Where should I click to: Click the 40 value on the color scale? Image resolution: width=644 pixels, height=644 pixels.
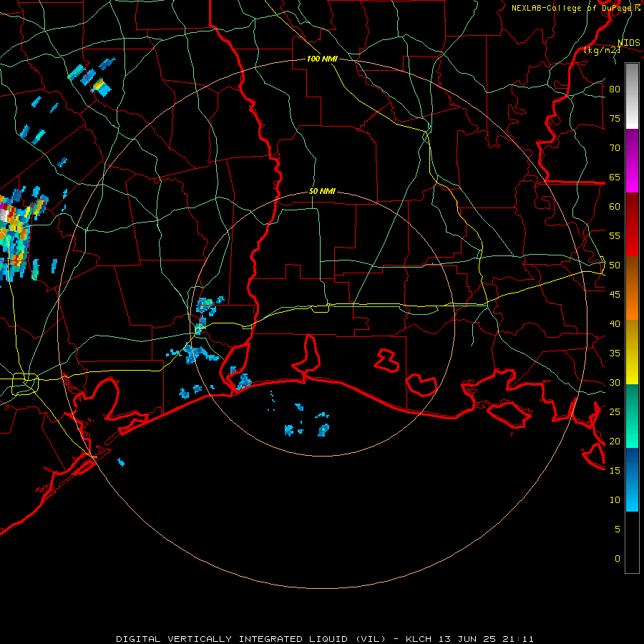tap(615, 324)
